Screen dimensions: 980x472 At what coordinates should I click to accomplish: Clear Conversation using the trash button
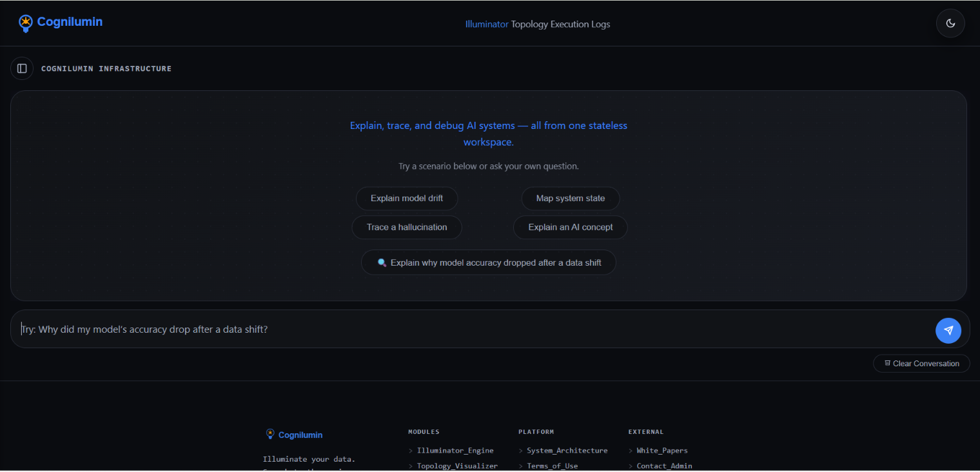pos(921,364)
